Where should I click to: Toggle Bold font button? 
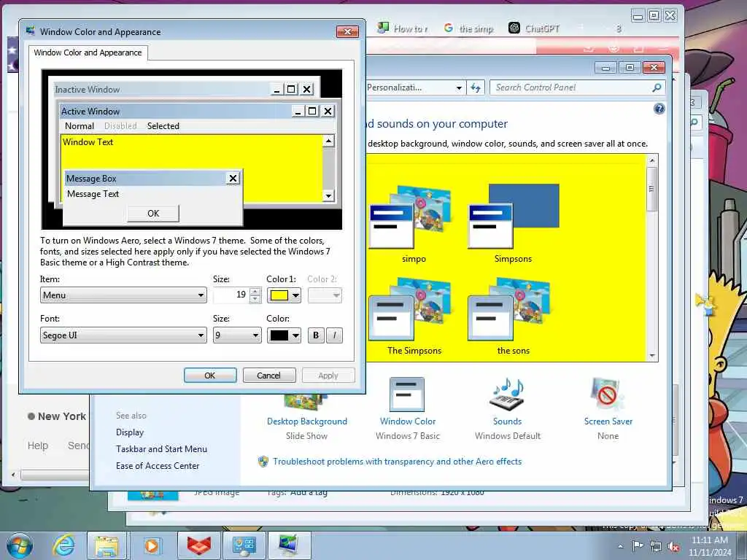pyautogui.click(x=315, y=335)
